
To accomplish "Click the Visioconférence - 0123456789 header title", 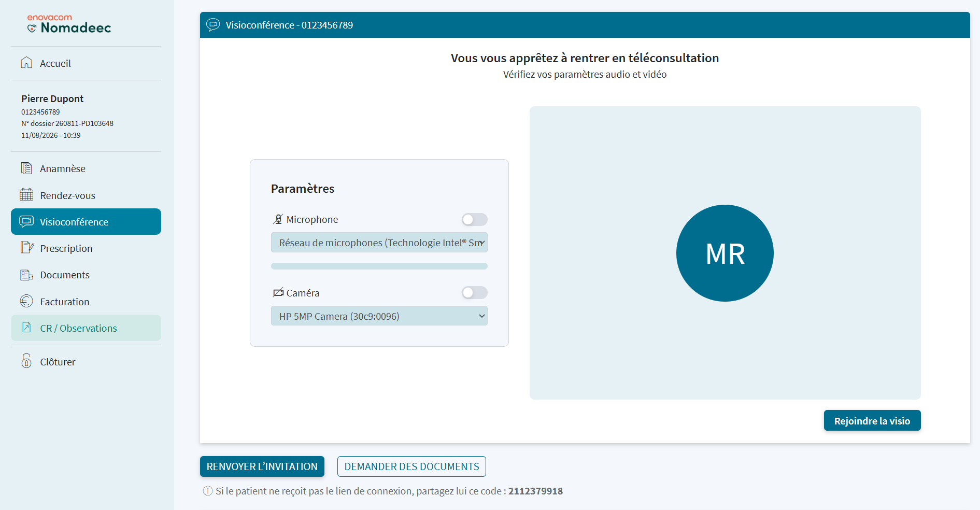I will click(289, 25).
